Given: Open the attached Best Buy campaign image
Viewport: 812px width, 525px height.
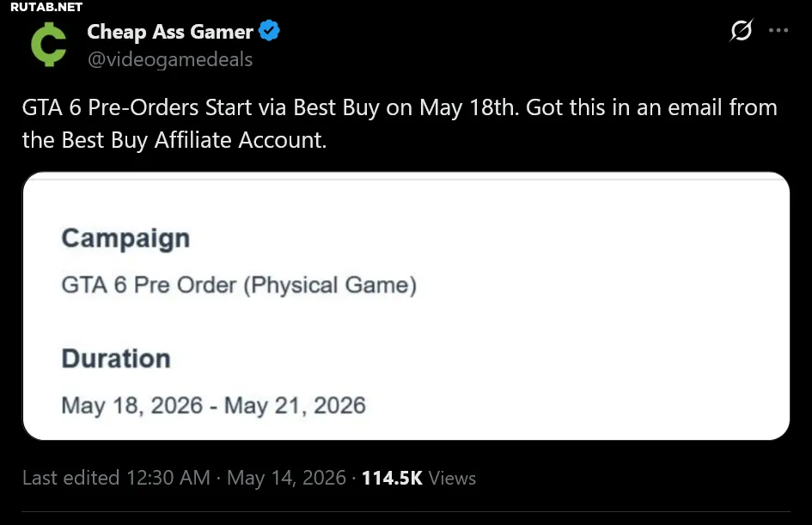Looking at the screenshot, I should pyautogui.click(x=406, y=306).
